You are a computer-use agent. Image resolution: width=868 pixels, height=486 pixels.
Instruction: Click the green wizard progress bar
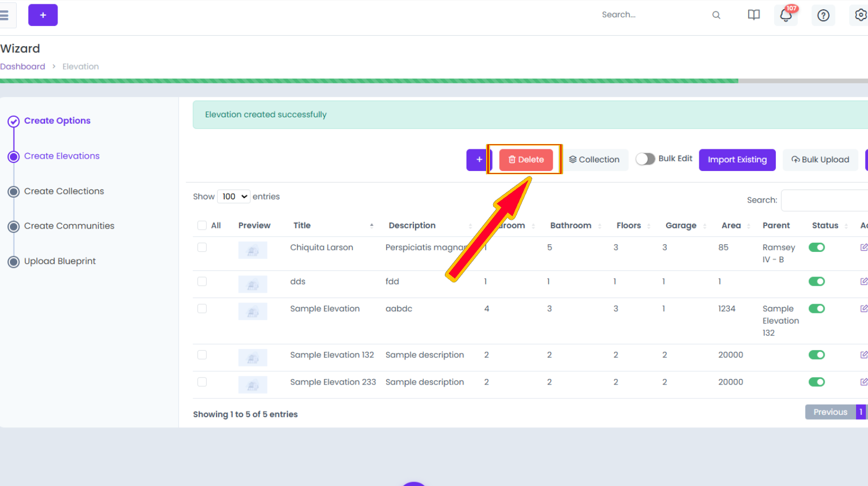(369, 81)
